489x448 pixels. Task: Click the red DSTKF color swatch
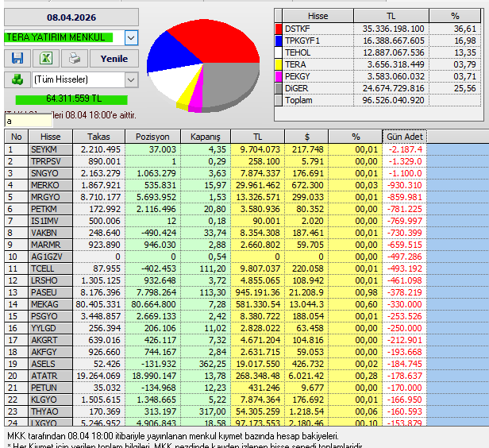(x=279, y=29)
